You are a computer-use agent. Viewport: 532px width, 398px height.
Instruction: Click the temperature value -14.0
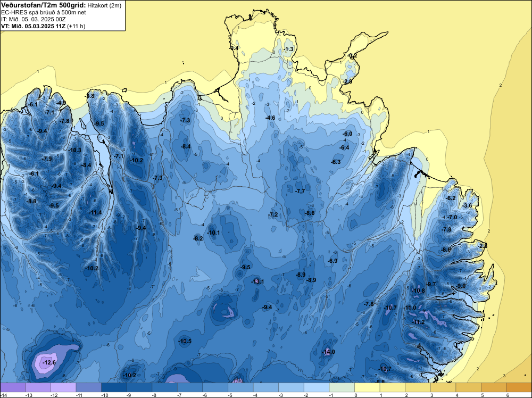pyautogui.click(x=328, y=352)
